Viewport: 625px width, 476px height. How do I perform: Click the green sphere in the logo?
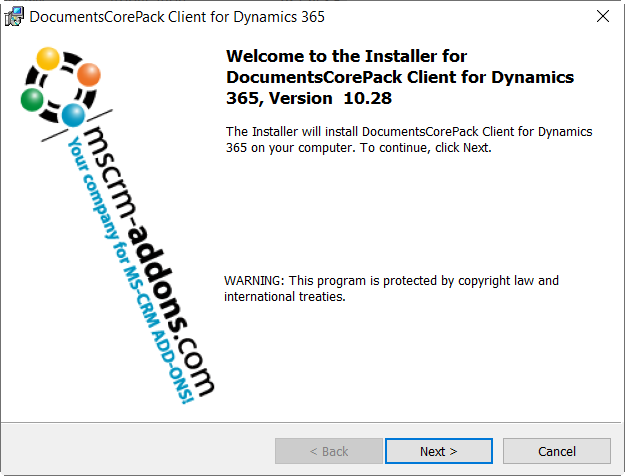(32, 99)
